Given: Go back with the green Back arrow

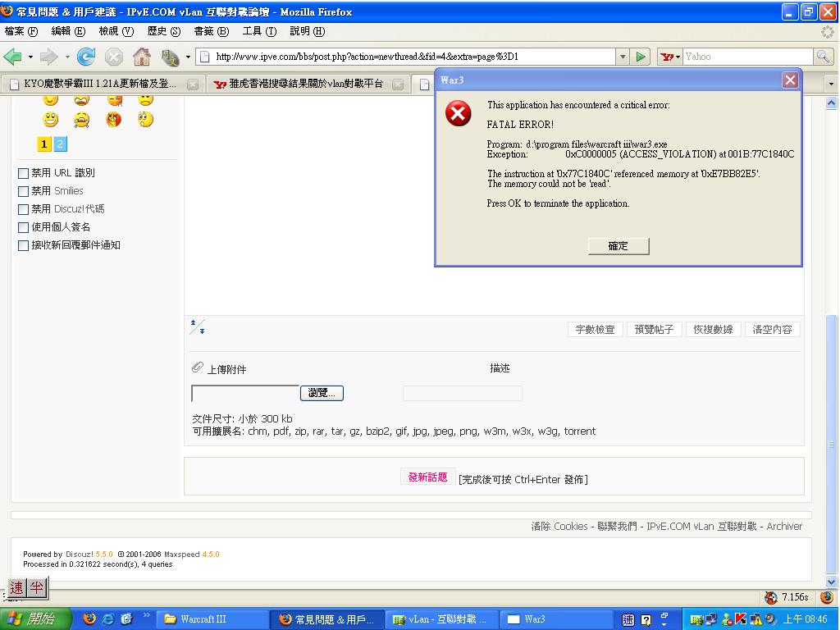Looking at the screenshot, I should (12, 57).
